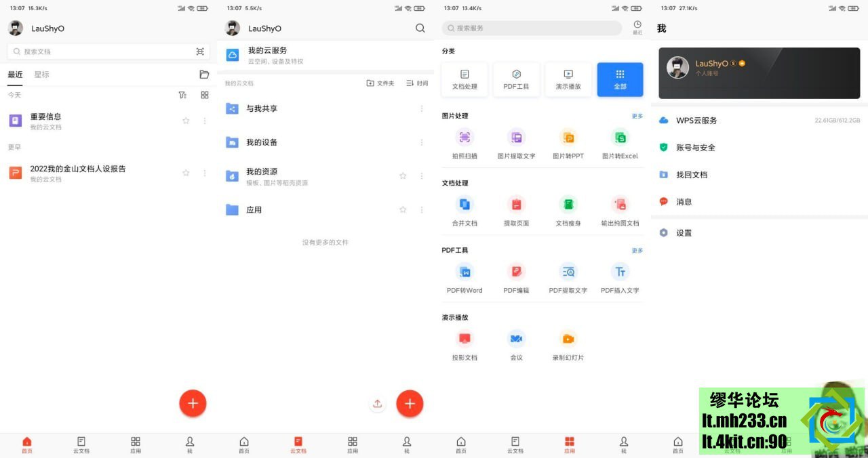Select the 图片转PPT tool icon
Viewport: 868px width, 458px height.
568,138
